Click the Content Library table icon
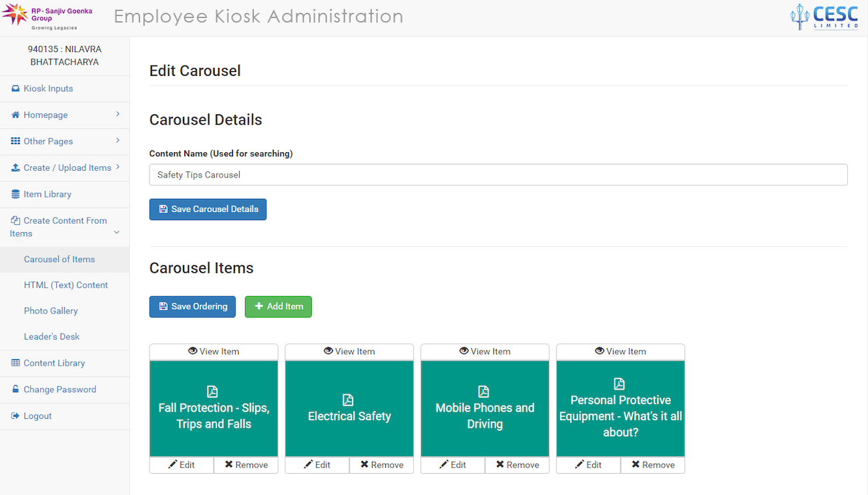868x495 pixels. pyautogui.click(x=15, y=363)
